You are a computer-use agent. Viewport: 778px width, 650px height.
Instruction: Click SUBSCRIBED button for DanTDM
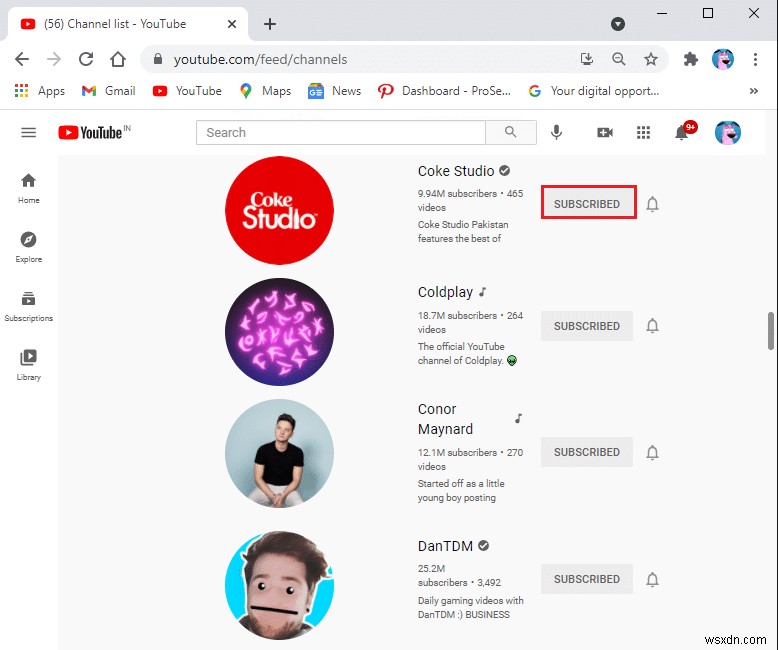click(587, 579)
